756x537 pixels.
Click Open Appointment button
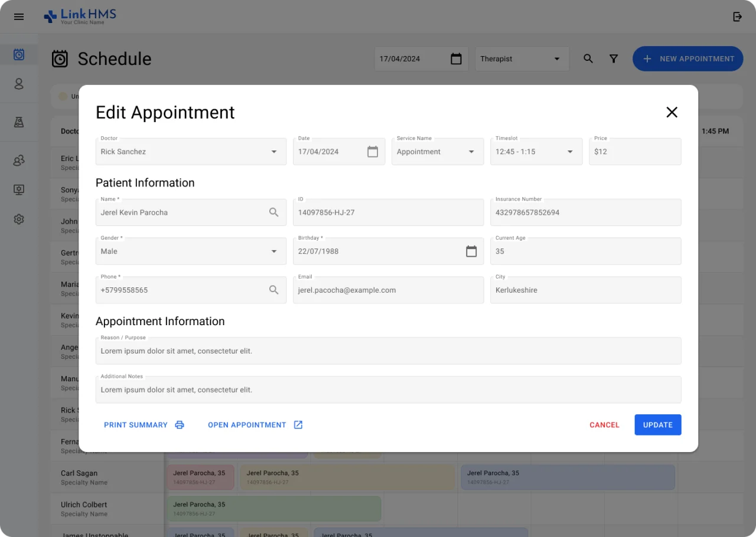255,425
